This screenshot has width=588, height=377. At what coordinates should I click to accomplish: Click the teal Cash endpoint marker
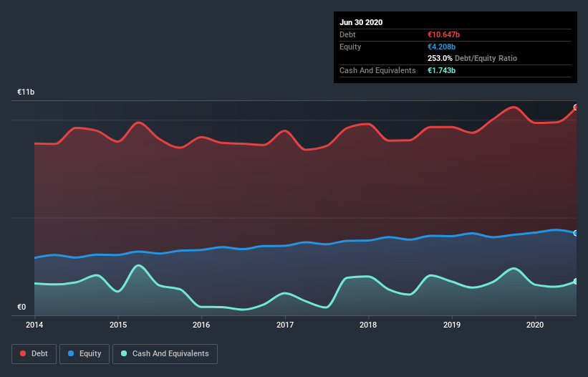coord(576,282)
